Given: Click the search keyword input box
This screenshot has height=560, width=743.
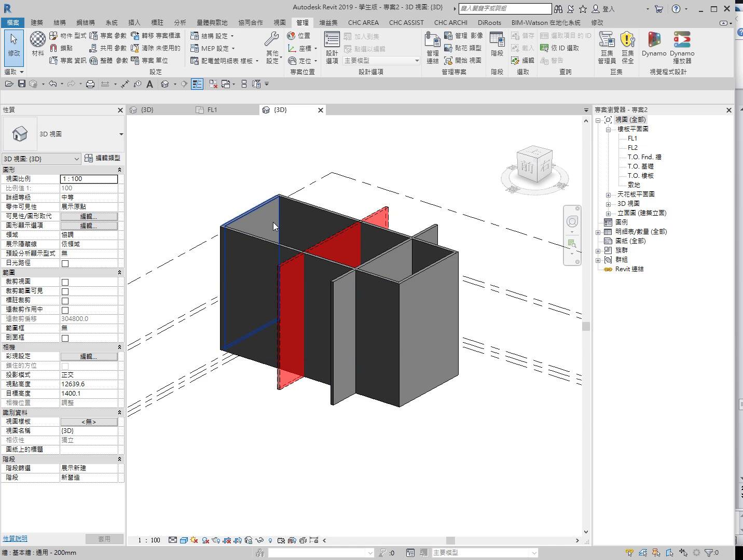Looking at the screenshot, I should (505, 8).
